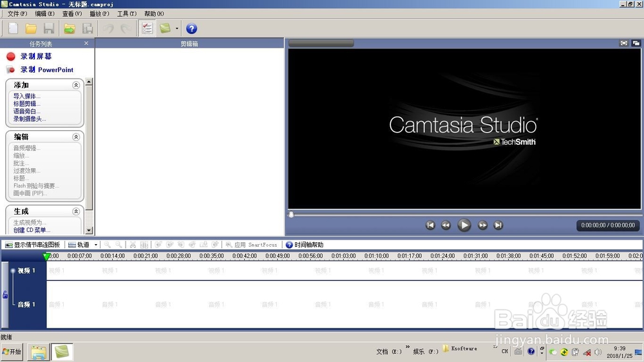Jump to the beginning of the preview
644x362 pixels.
[x=430, y=225]
